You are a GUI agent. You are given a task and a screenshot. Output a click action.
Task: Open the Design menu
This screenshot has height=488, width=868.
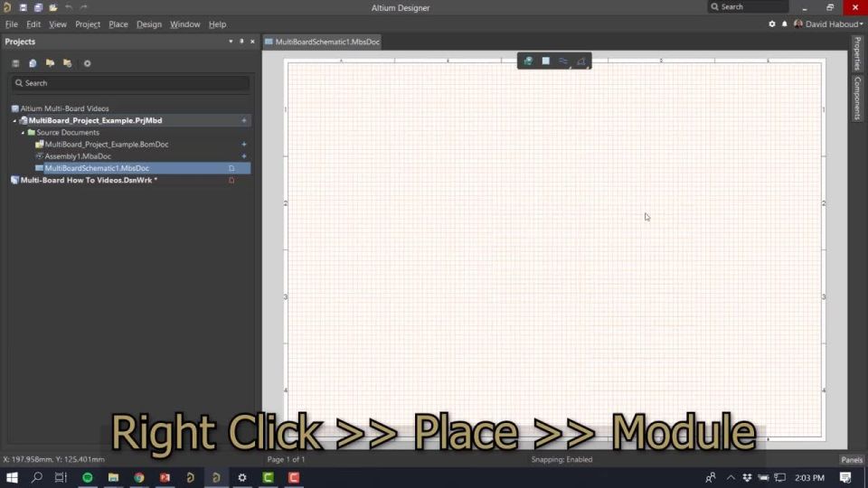149,24
